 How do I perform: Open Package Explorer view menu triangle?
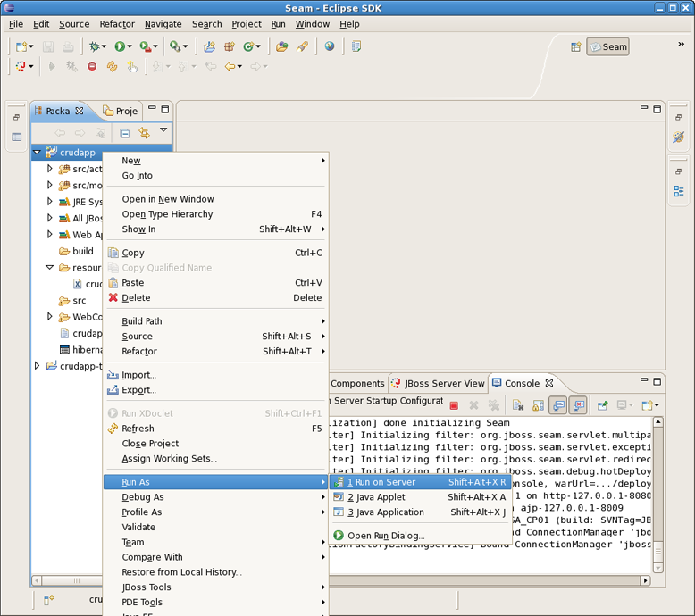point(163,129)
